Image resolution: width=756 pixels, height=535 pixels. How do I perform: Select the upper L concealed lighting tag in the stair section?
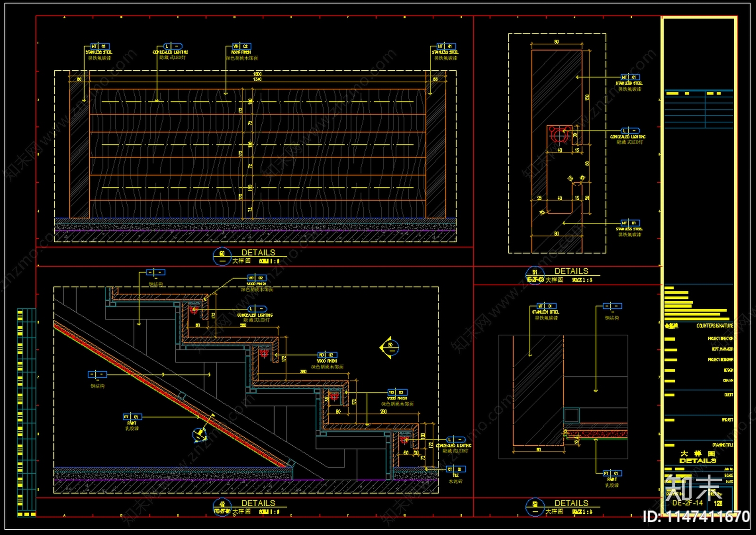(257, 309)
